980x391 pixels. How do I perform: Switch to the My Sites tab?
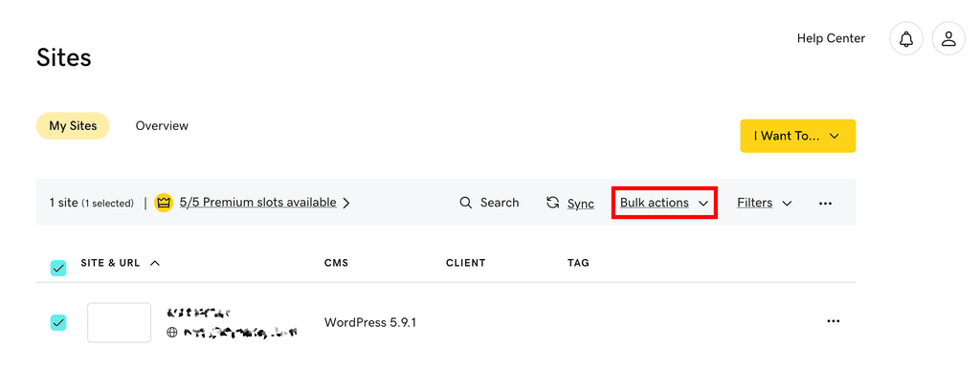click(73, 126)
